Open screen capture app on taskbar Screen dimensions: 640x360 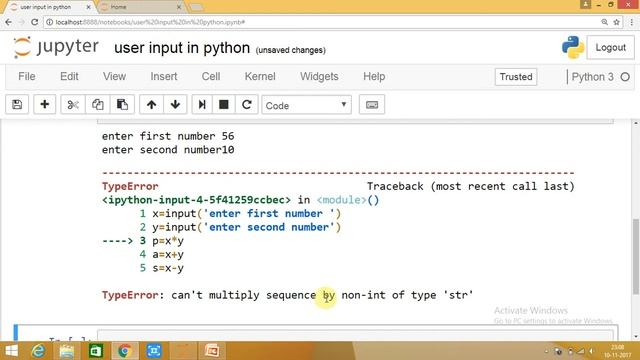154,351
